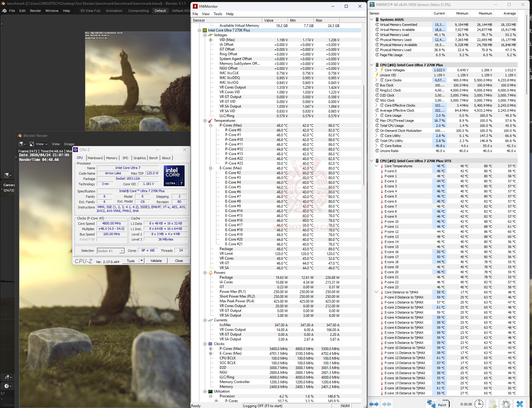Screen dimensions: 532x408
Task: Click the Temperatures thermometer icon in HWMonitor
Action: click(x=210, y=121)
